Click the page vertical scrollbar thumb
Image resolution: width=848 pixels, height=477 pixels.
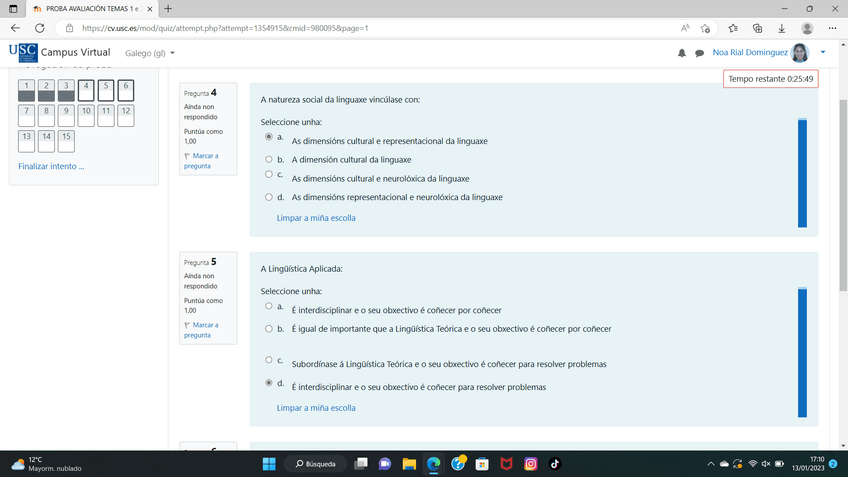[x=843, y=196]
